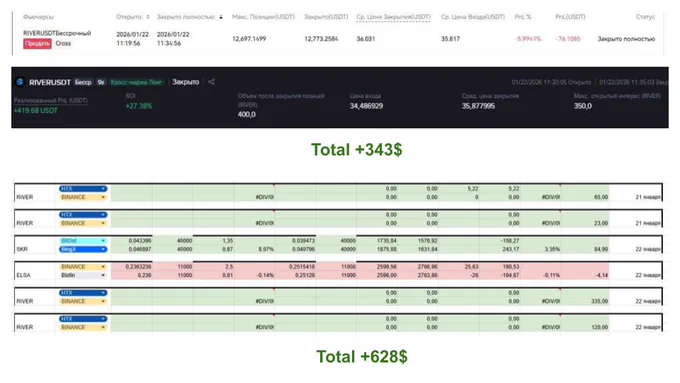Click the 12,773.2584 closed value
This screenshot has width=680, height=383.
(x=321, y=39)
